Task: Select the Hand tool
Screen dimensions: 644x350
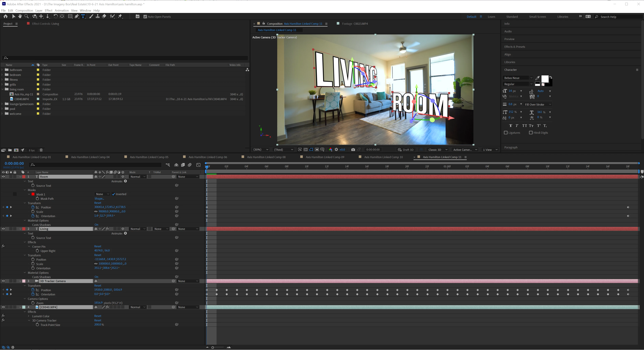Action: point(20,17)
